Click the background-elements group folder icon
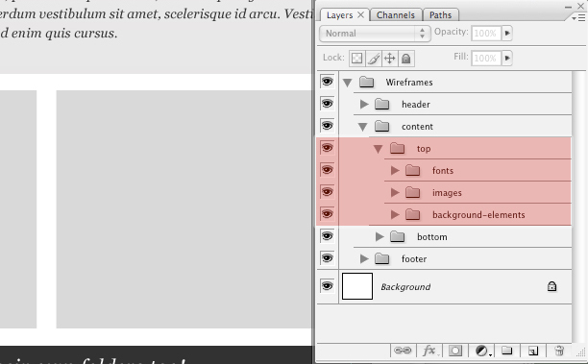Viewport: 588px width, 364px height. pos(412,214)
